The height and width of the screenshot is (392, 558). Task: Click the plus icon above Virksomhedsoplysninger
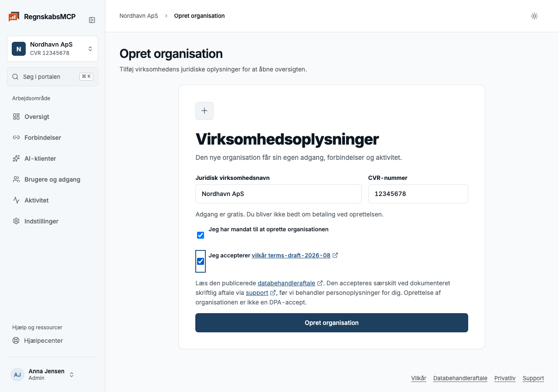point(204,111)
